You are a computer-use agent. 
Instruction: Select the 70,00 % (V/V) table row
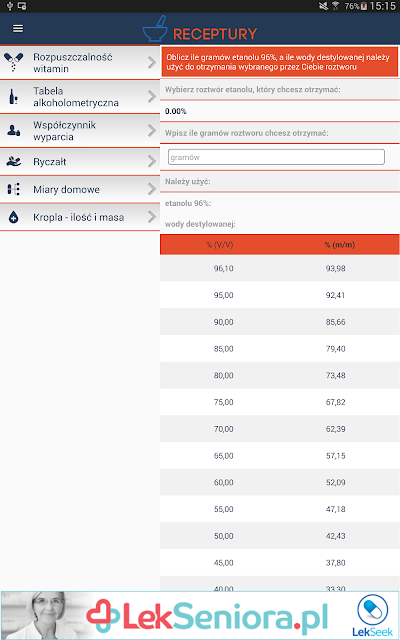coord(280,429)
